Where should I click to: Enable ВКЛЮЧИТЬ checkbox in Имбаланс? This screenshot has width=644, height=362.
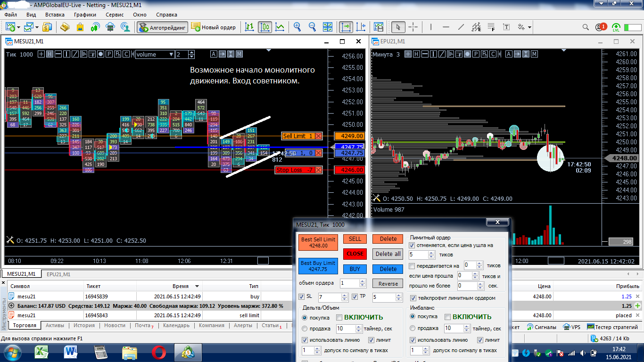click(447, 317)
